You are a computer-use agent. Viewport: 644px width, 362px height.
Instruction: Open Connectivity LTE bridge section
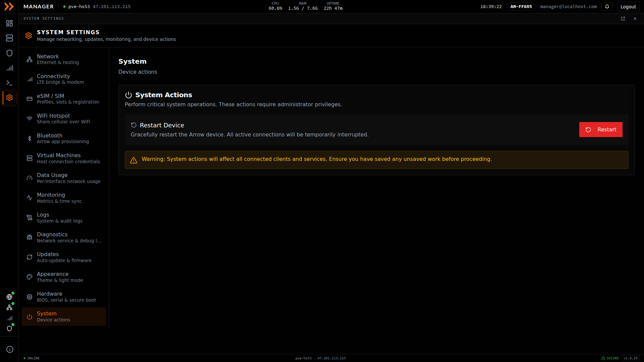point(64,79)
